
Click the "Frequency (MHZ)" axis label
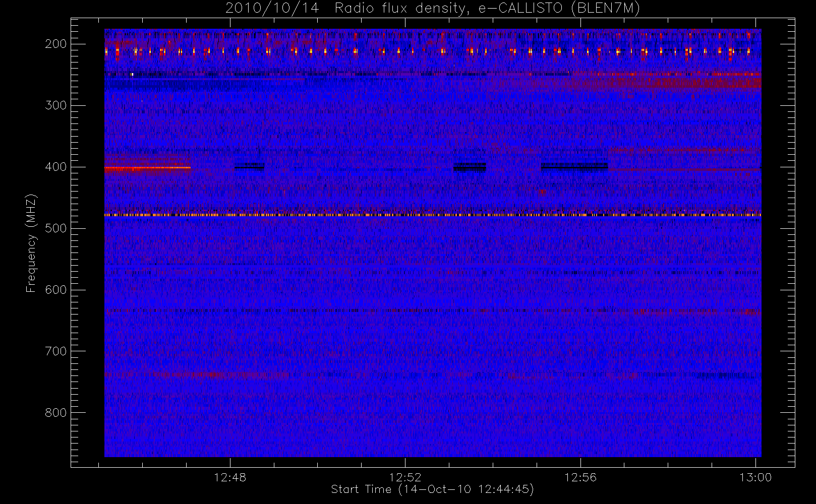[31, 243]
